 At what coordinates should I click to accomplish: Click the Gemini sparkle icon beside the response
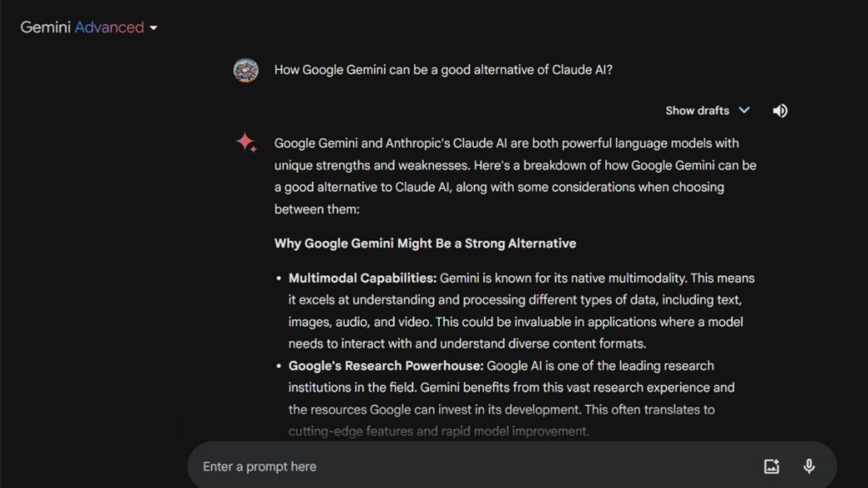click(245, 142)
